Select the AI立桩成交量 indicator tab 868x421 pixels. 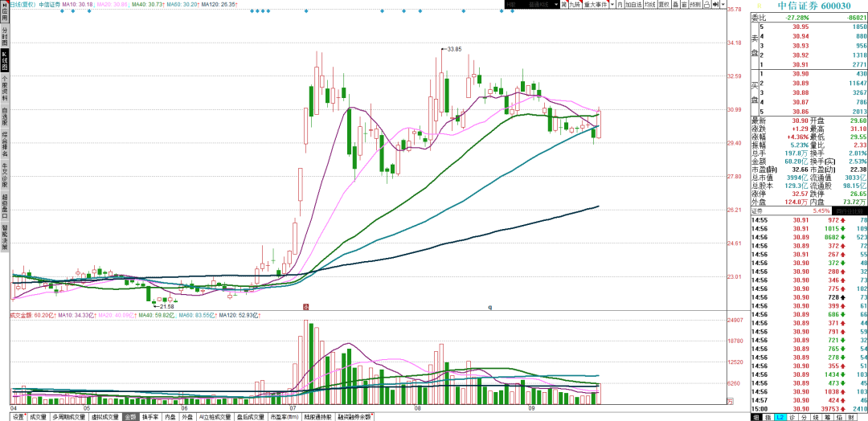215,416
